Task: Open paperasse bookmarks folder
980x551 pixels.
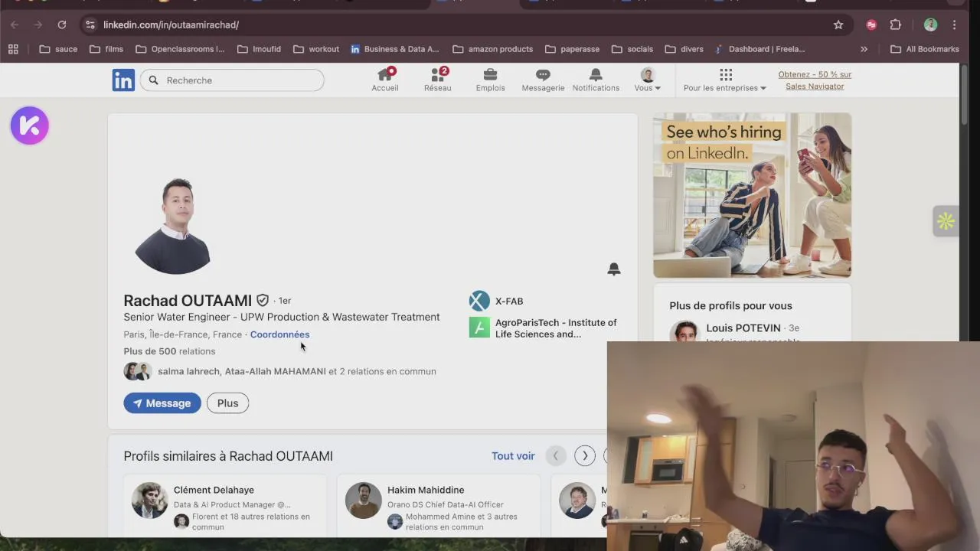Action: coord(572,49)
